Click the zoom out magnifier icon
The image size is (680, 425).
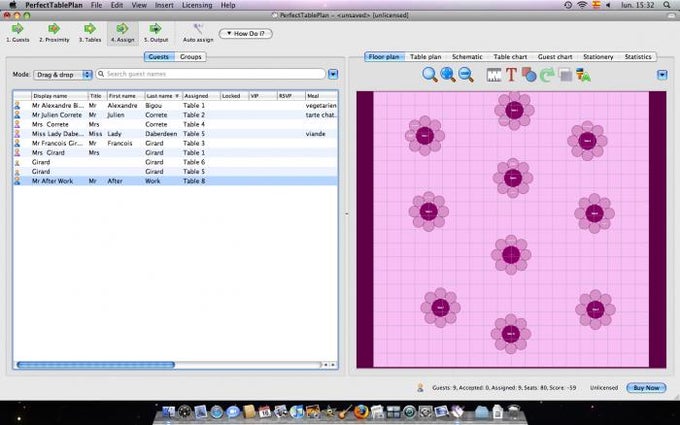(465, 75)
